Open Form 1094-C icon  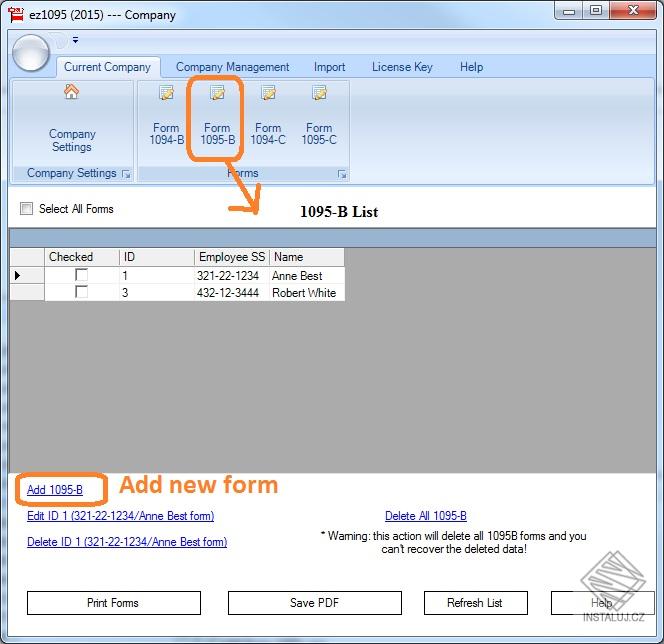coord(268,92)
